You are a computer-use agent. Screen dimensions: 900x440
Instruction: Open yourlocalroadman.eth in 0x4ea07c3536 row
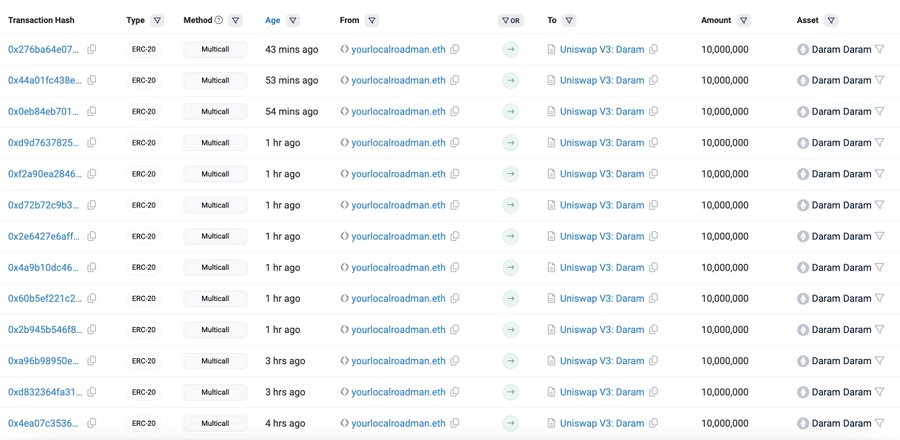click(x=398, y=423)
